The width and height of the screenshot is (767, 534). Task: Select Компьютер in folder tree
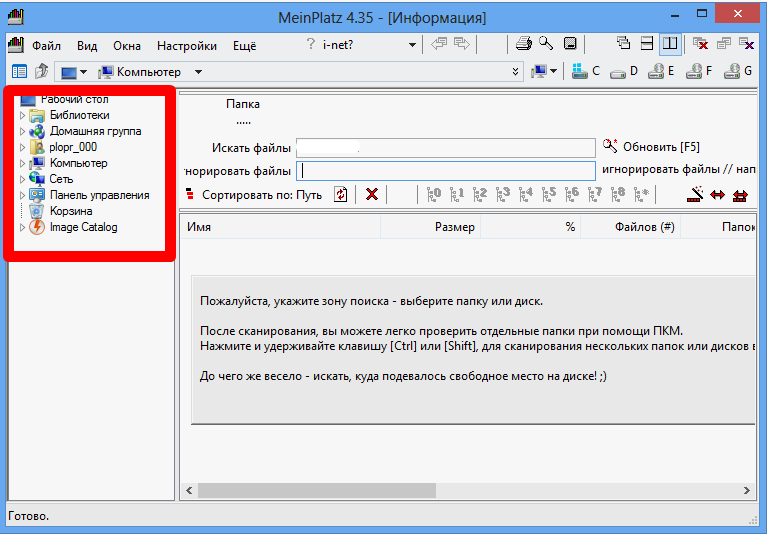click(78, 163)
